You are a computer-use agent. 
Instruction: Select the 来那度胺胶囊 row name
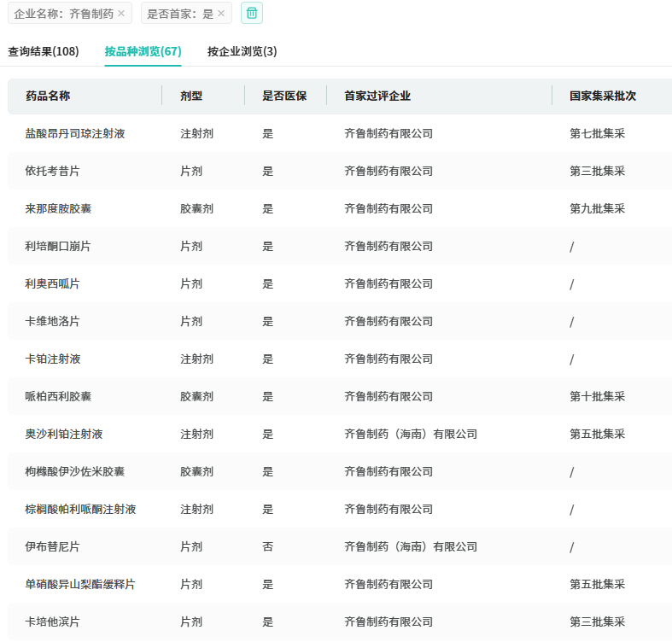pos(58,208)
